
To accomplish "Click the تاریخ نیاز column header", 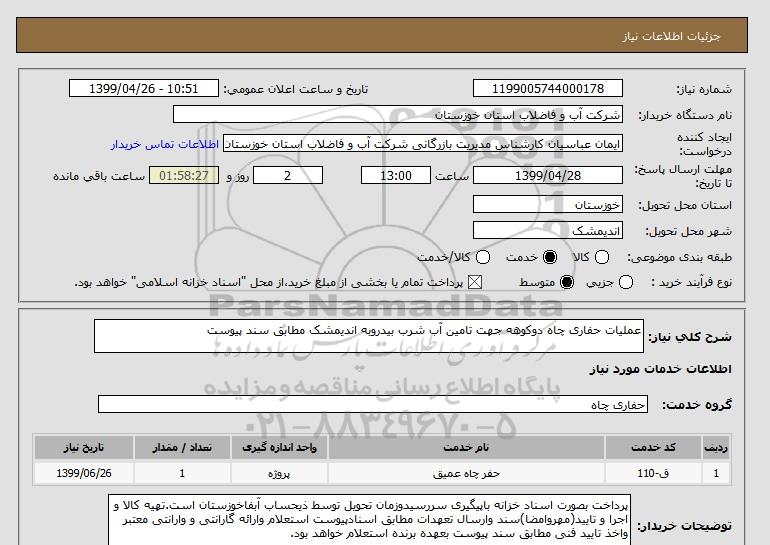I will tap(84, 447).
